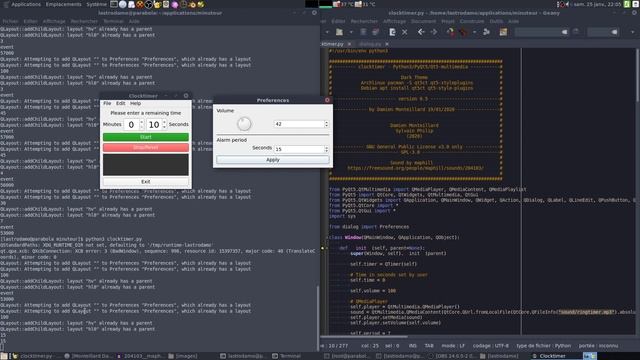The image size is (640, 360).
Task: Open the Document menu in Geany
Action: [x=423, y=21]
